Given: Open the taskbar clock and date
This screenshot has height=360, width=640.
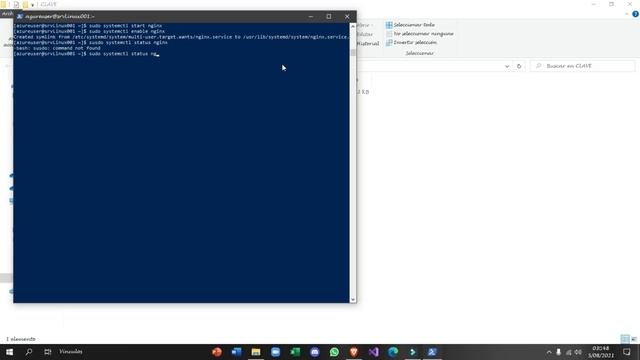Looking at the screenshot, I should point(601,352).
